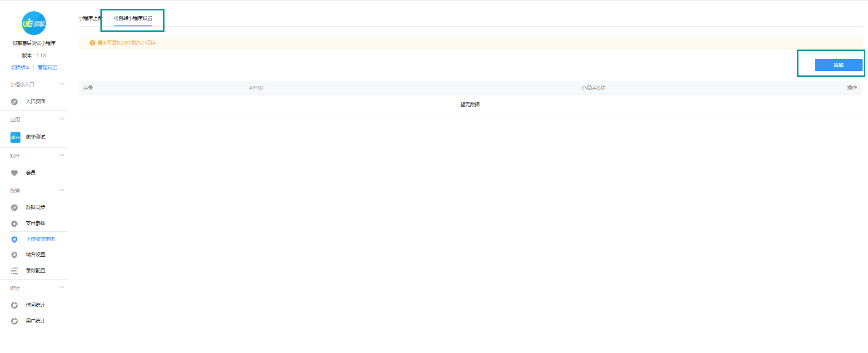
Task: Open 参数配置 page
Action: point(35,270)
